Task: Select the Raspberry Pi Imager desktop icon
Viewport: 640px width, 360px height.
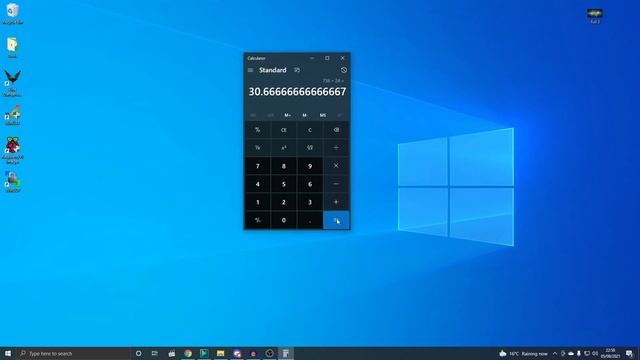Action: point(13,150)
